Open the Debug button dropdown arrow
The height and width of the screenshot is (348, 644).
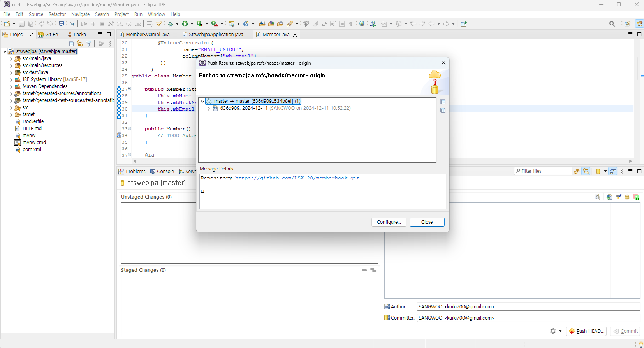177,24
